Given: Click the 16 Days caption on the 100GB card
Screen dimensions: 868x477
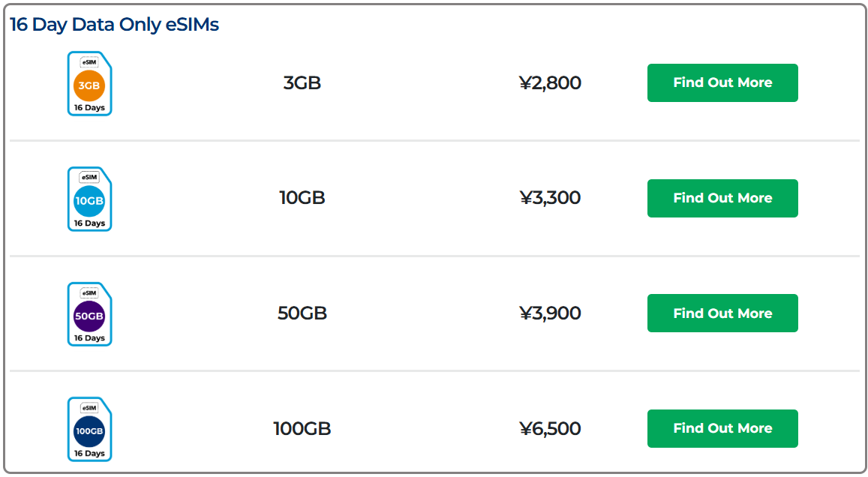Looking at the screenshot, I should pos(89,453).
